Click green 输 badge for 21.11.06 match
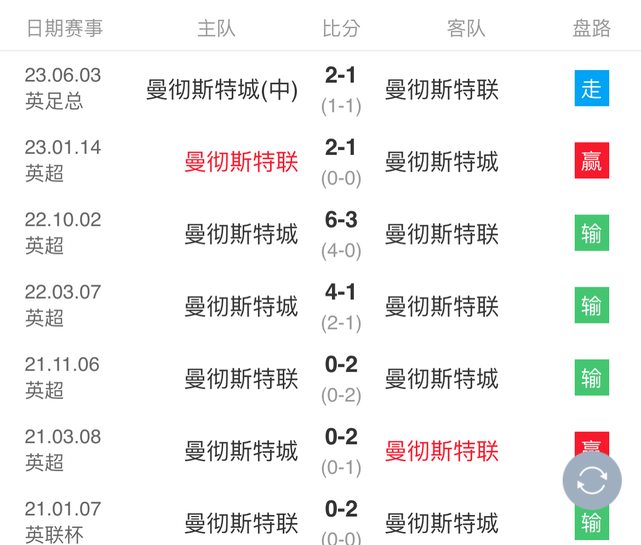The image size is (641, 545). (x=591, y=377)
